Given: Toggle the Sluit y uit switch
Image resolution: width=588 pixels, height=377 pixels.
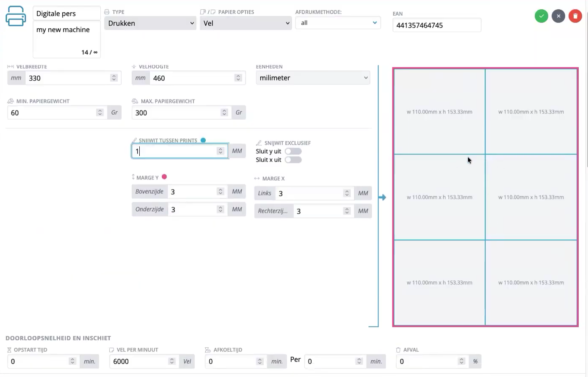Looking at the screenshot, I should (293, 151).
